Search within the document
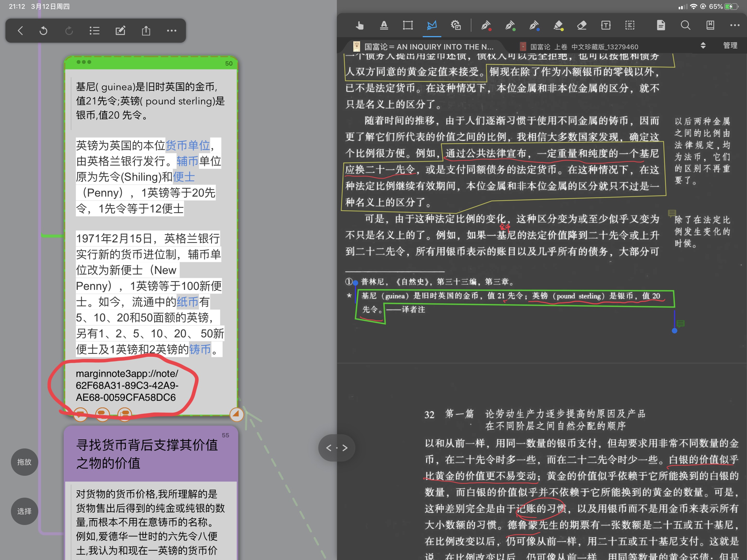Viewport: 747px width, 560px height. (x=685, y=25)
